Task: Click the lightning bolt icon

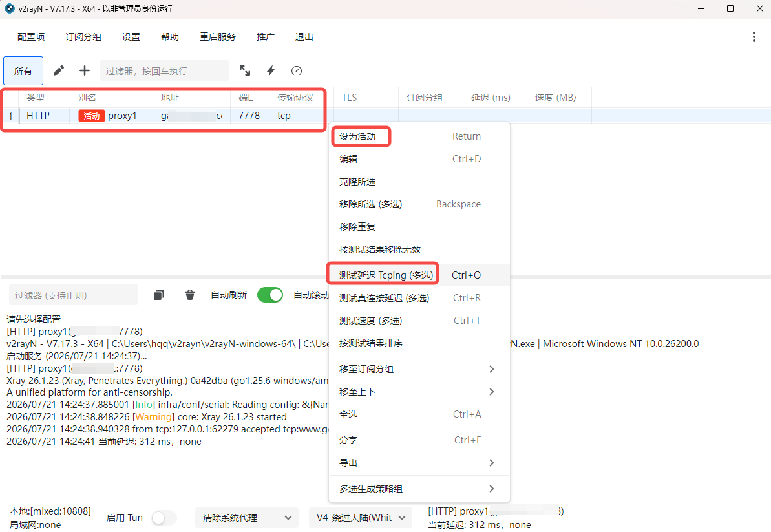Action: (x=271, y=71)
